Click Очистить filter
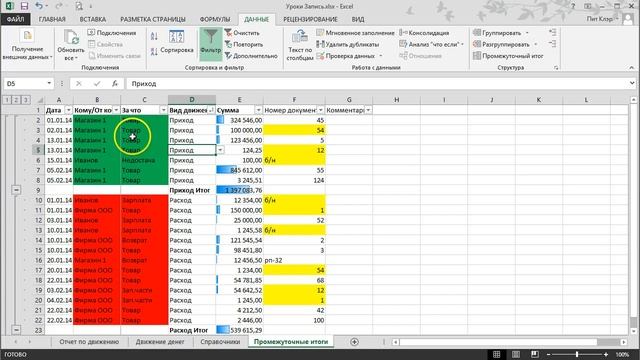 [242, 33]
